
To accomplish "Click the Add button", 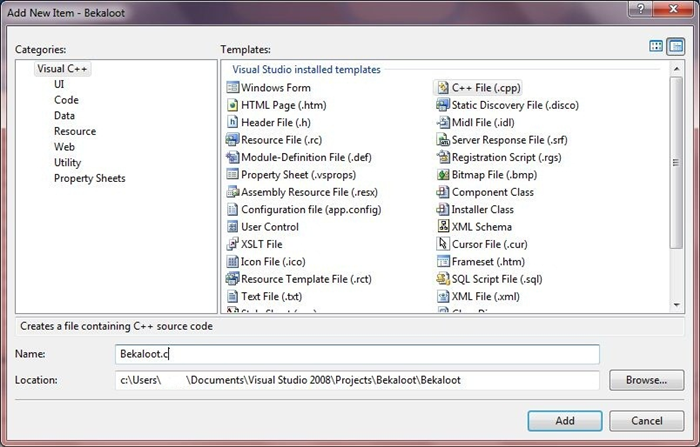I will click(x=565, y=421).
